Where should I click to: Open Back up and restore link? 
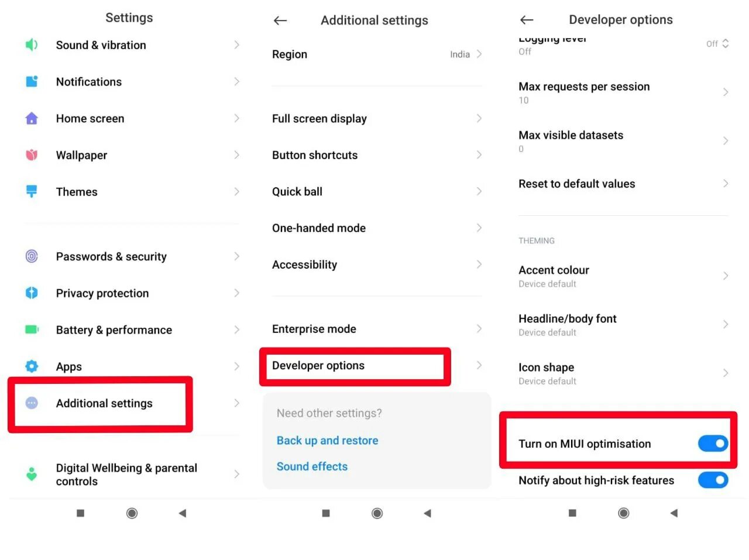pyautogui.click(x=327, y=441)
